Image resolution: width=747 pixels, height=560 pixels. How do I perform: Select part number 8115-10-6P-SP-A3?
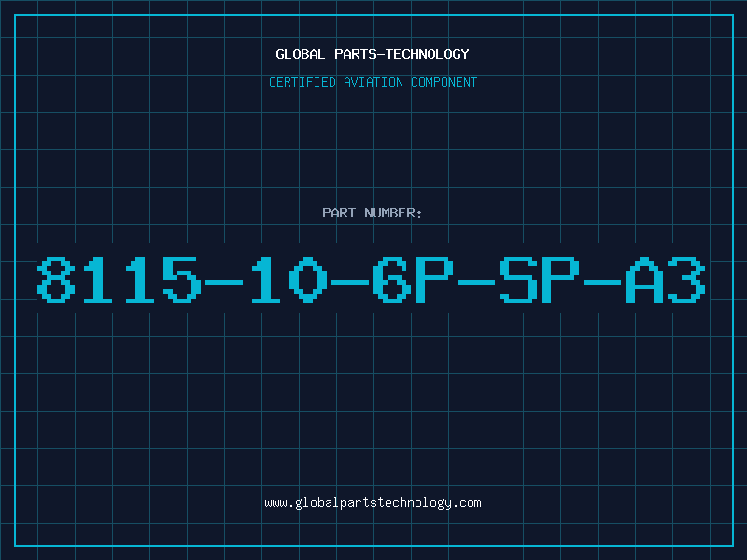pos(371,279)
